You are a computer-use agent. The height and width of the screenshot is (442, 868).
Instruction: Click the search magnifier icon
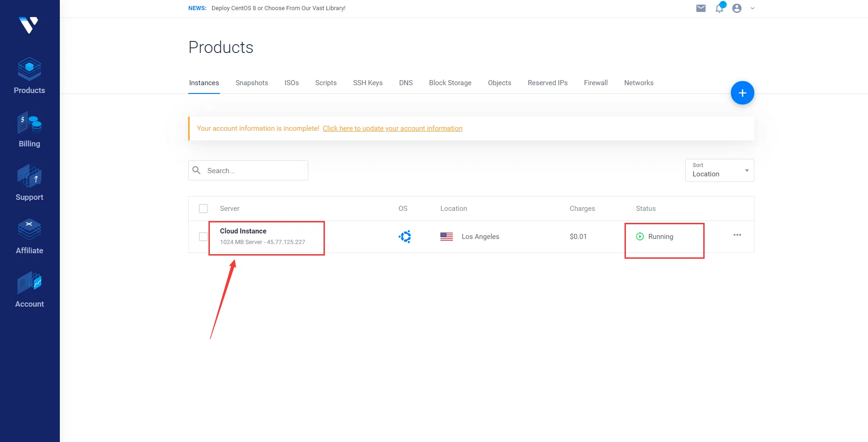click(x=197, y=170)
